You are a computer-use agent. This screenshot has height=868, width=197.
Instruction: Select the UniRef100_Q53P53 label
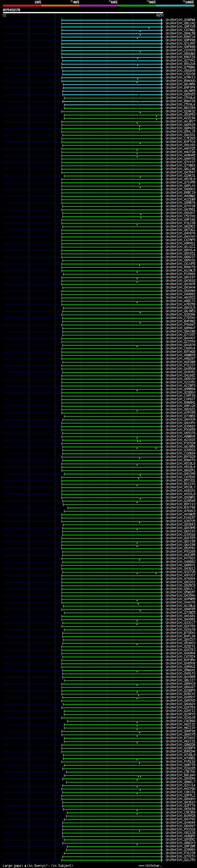180,115
